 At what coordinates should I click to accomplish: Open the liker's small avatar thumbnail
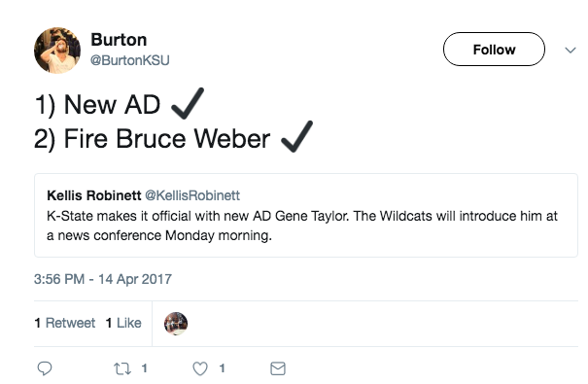(x=176, y=324)
